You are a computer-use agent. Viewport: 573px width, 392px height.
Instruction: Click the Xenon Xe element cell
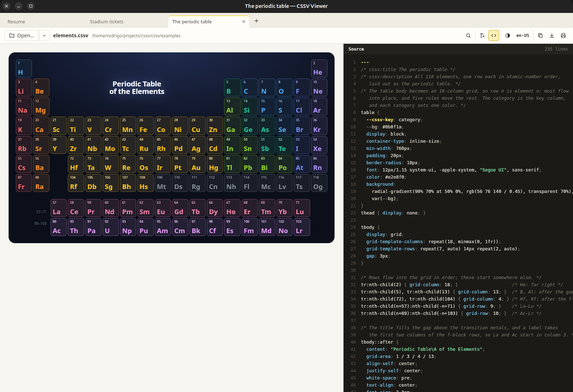[x=319, y=145]
